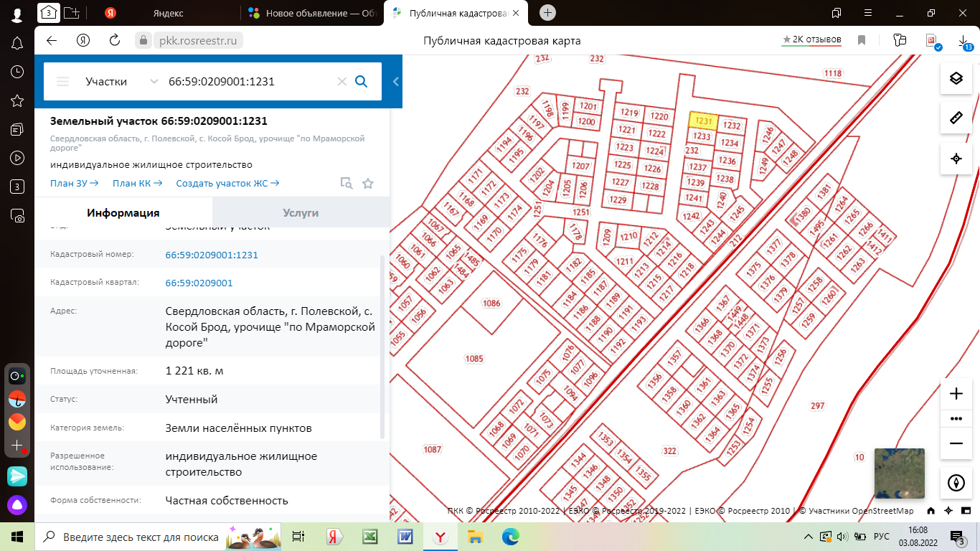Run the search with the magnifier icon
Viewport: 980px width, 551px height.
tap(362, 82)
